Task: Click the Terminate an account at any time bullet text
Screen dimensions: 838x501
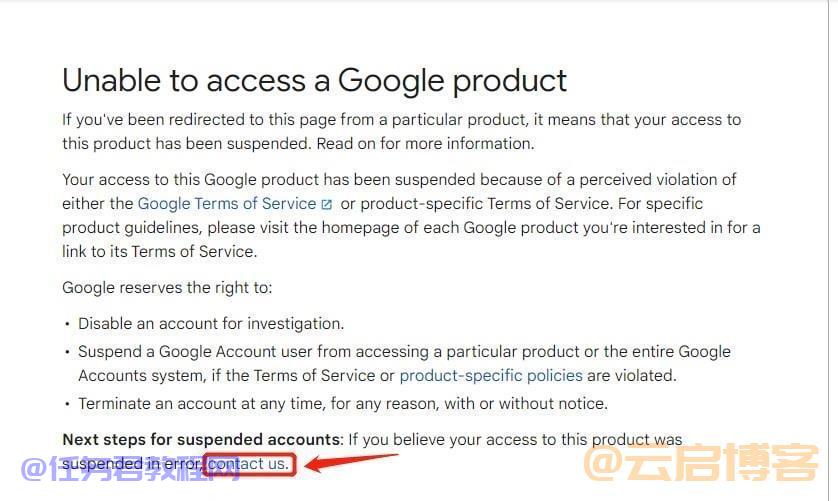Action: tap(343, 404)
